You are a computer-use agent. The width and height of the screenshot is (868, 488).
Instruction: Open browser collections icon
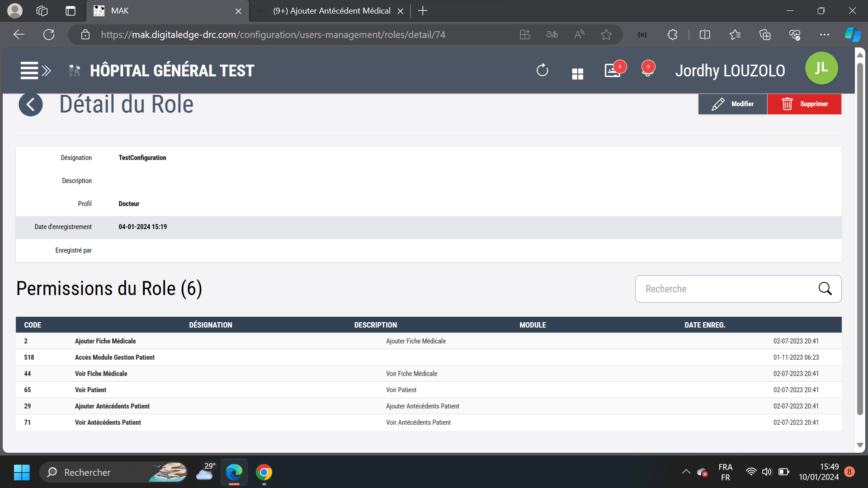tap(764, 35)
